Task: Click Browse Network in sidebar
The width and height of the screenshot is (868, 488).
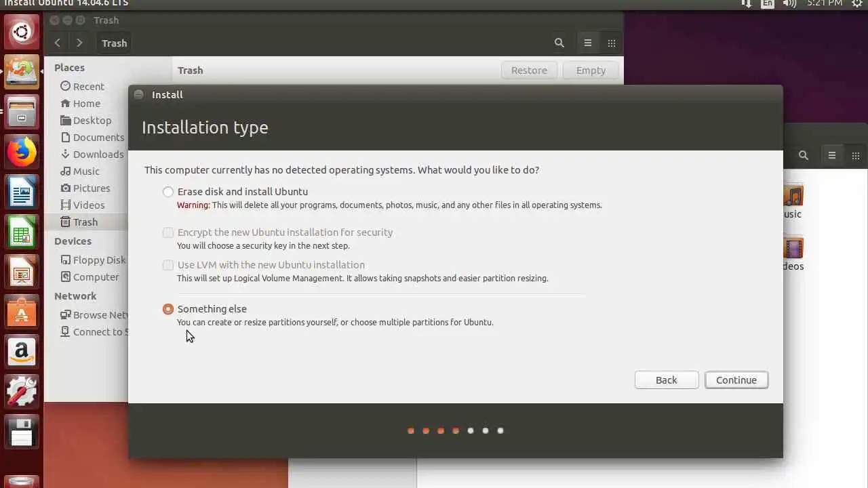Action: click(x=94, y=314)
